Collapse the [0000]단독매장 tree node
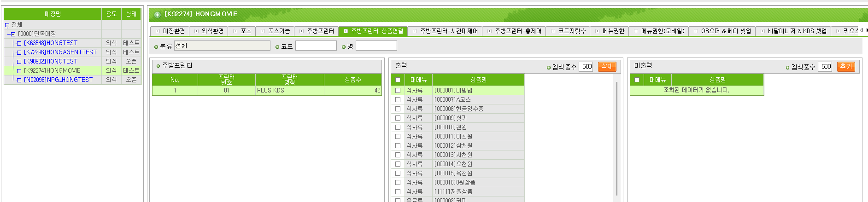 click(13, 34)
